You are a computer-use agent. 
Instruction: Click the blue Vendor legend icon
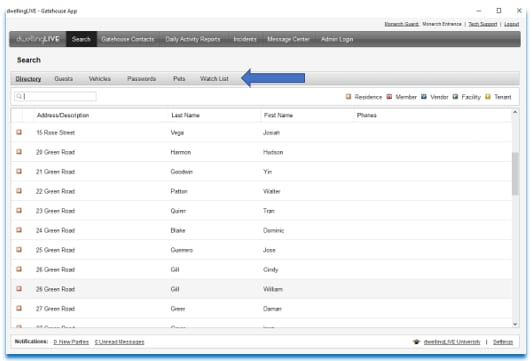[x=424, y=97]
